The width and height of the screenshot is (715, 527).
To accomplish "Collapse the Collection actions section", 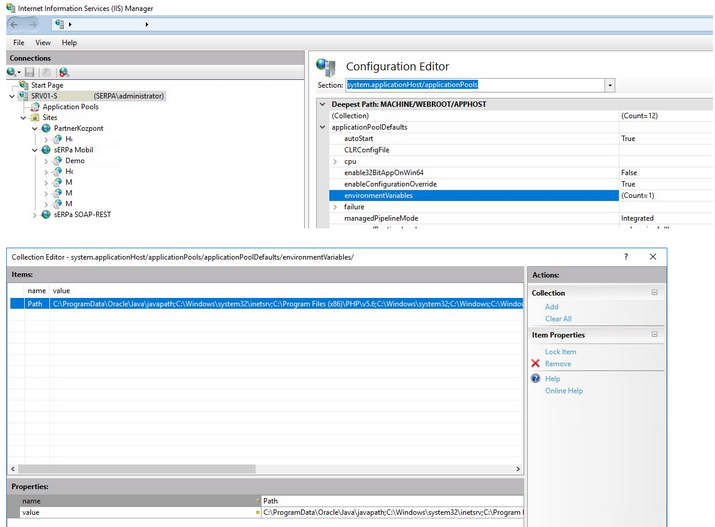I will (654, 293).
